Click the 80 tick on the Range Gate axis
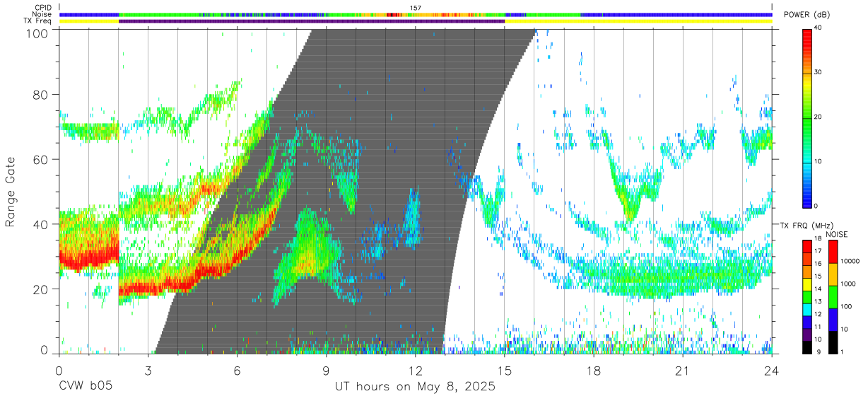This screenshot has height=401, width=868. click(42, 95)
